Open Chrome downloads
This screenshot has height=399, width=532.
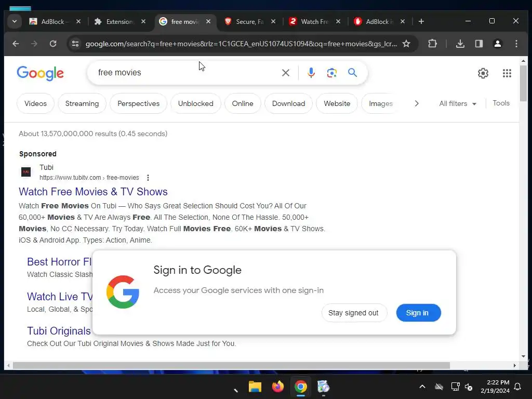coord(460,44)
